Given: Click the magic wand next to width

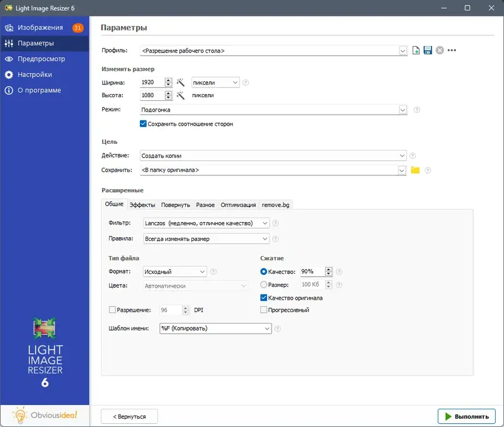Looking at the screenshot, I should pyautogui.click(x=181, y=83).
